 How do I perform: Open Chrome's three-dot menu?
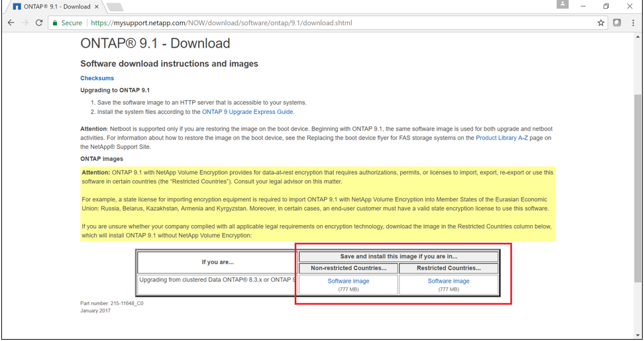632,23
